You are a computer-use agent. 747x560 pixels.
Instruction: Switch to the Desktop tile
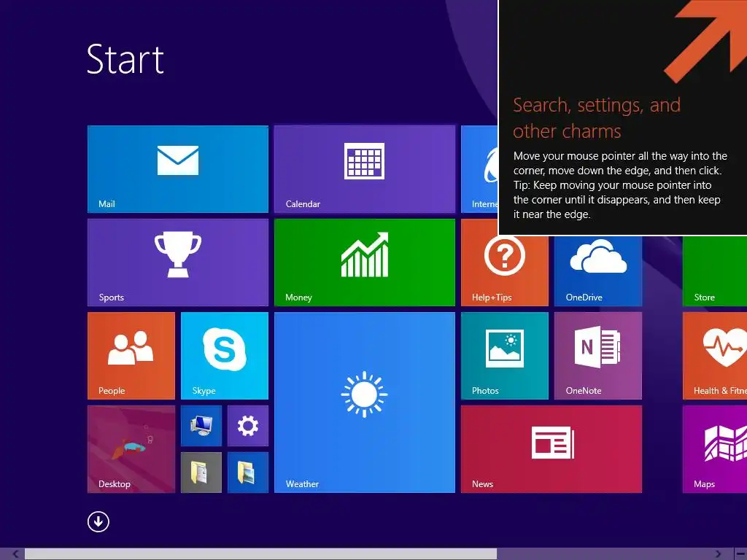131,449
